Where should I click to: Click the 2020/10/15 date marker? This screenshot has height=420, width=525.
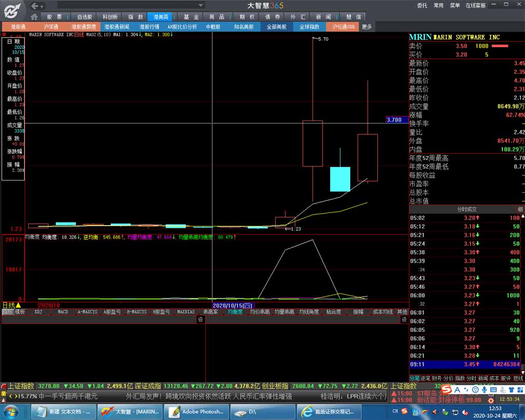click(x=233, y=306)
